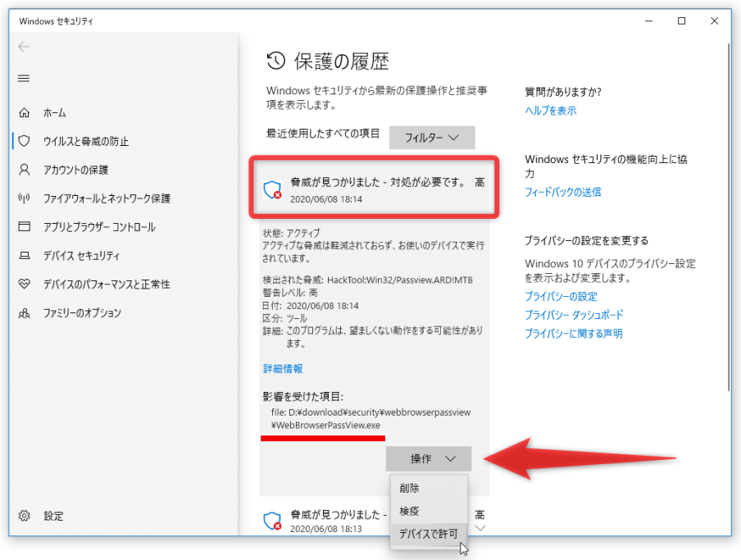
Task: Collapse the 18:14 threat entry header
Action: coord(374,187)
